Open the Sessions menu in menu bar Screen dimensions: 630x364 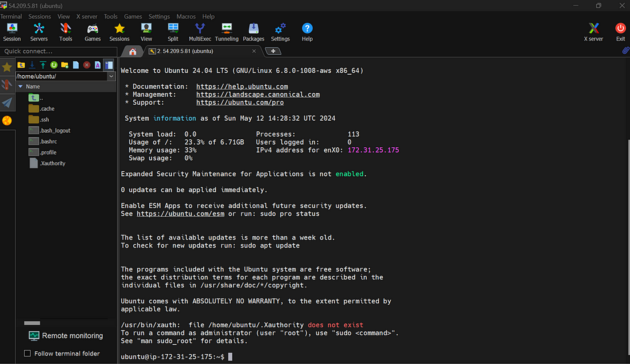tap(39, 17)
